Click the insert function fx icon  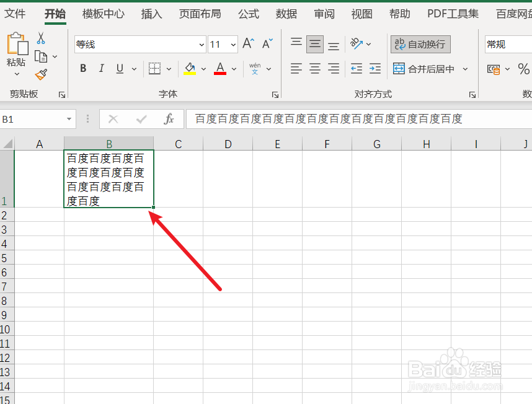[169, 119]
